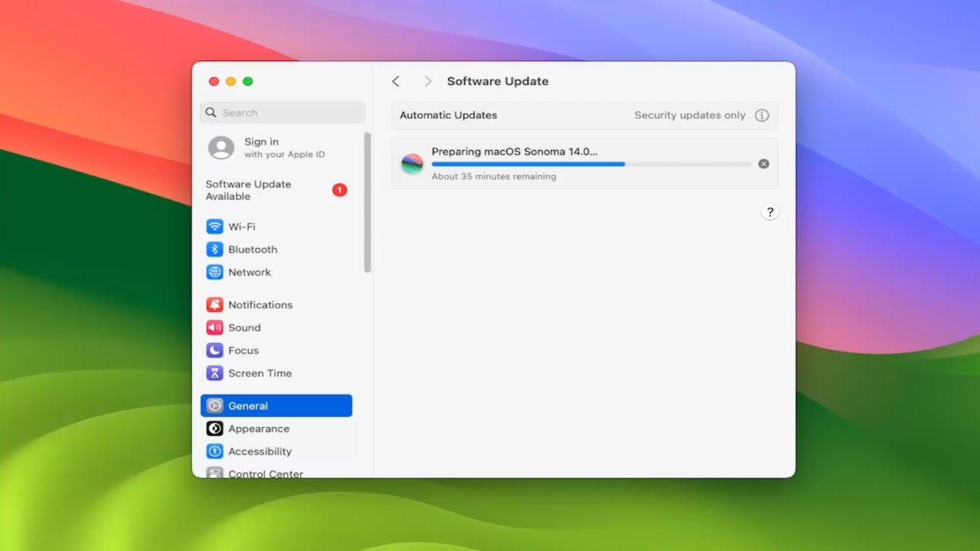Open Control Center settings
The image size is (980, 551).
click(x=276, y=473)
